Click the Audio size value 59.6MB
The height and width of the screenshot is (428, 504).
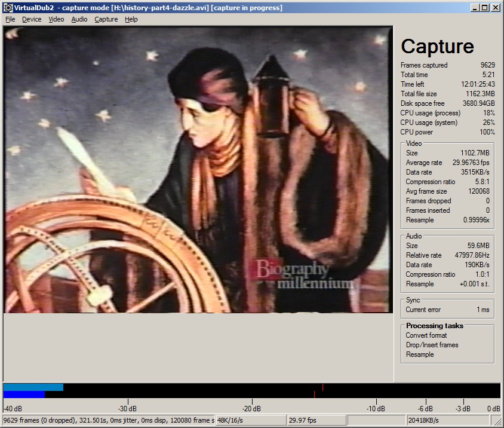pyautogui.click(x=478, y=246)
